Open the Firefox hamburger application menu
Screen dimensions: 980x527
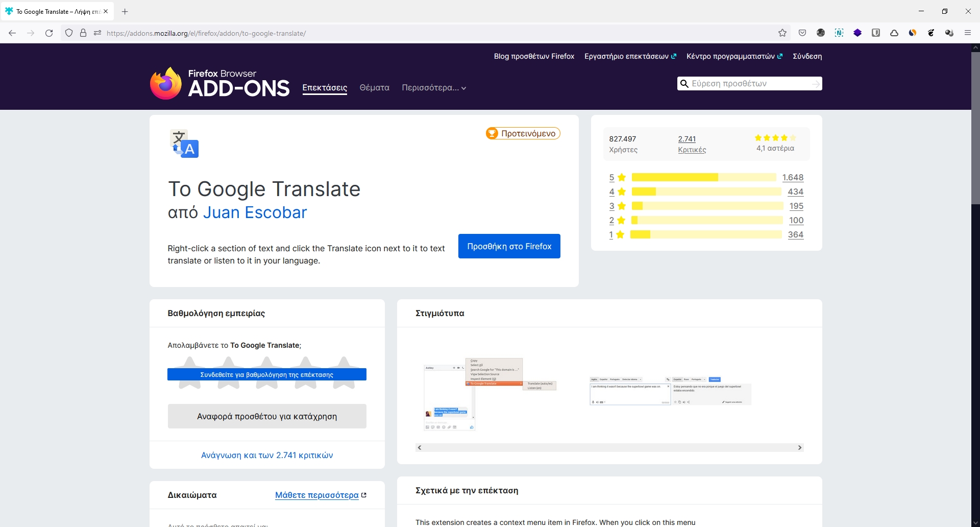[967, 33]
